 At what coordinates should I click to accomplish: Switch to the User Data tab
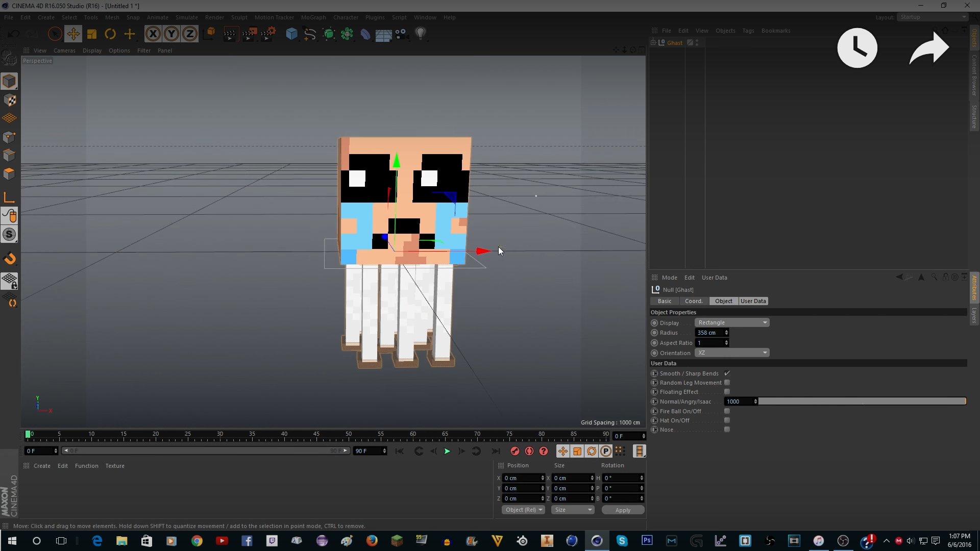[753, 301]
